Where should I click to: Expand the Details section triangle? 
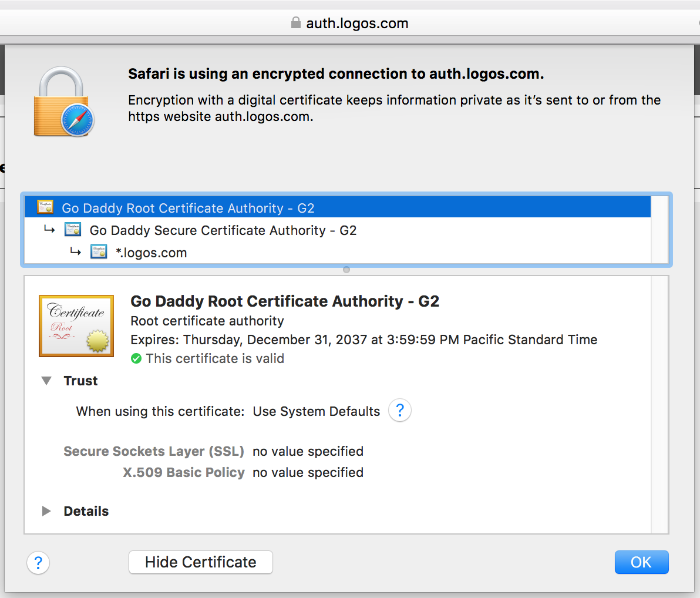click(46, 511)
